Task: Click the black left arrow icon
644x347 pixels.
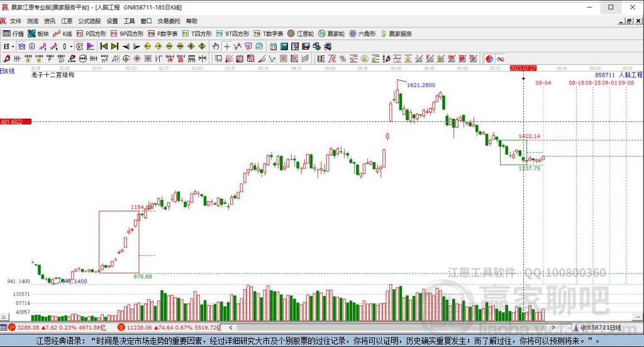Action: 126,47
